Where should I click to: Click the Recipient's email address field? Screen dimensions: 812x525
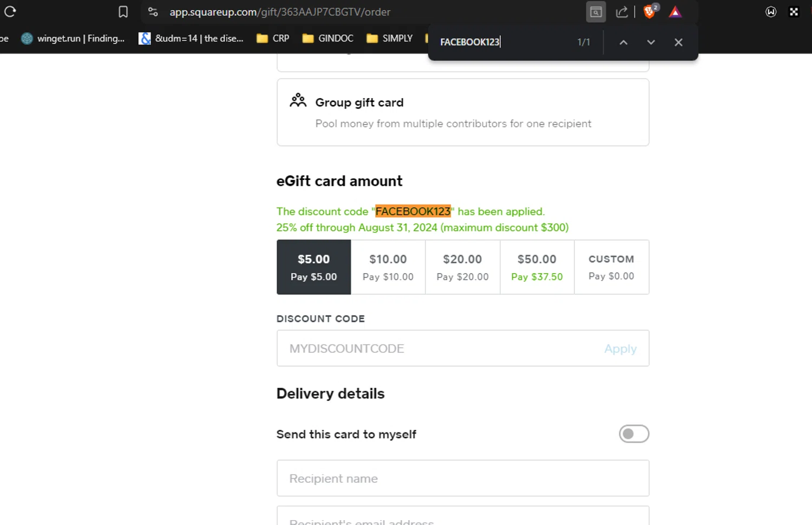click(463, 516)
